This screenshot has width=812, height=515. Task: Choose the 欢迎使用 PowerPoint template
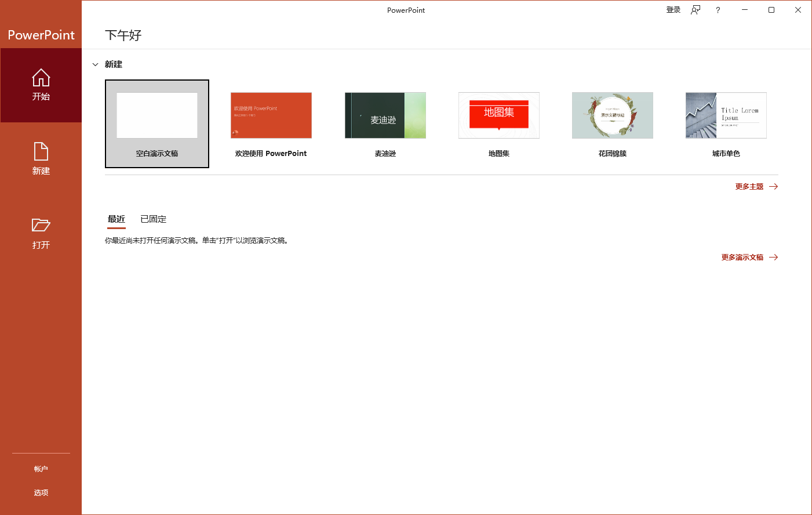pos(271,116)
